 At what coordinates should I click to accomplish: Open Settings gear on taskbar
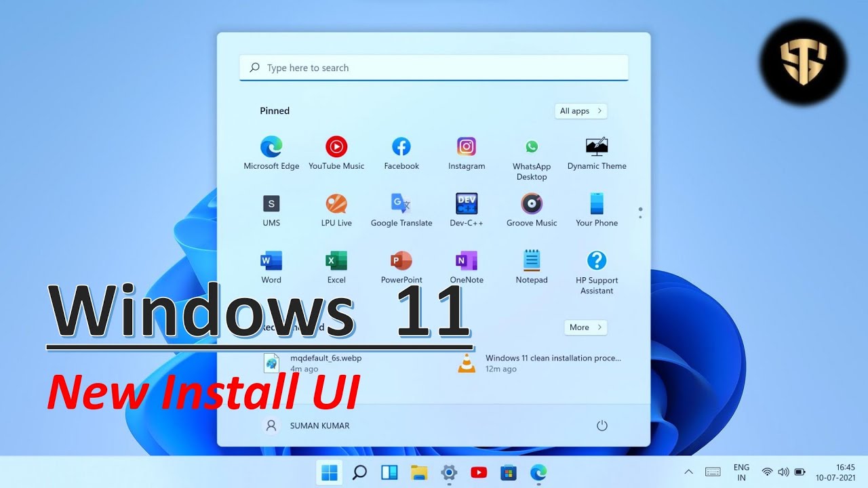coord(449,472)
